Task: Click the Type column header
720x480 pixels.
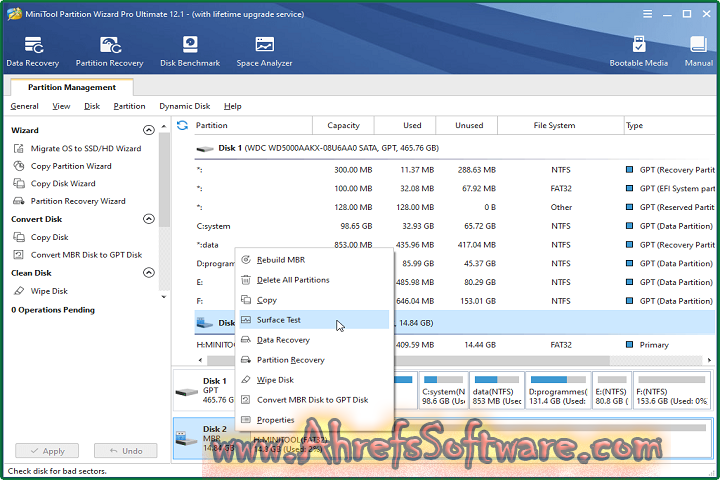Action: [x=669, y=125]
